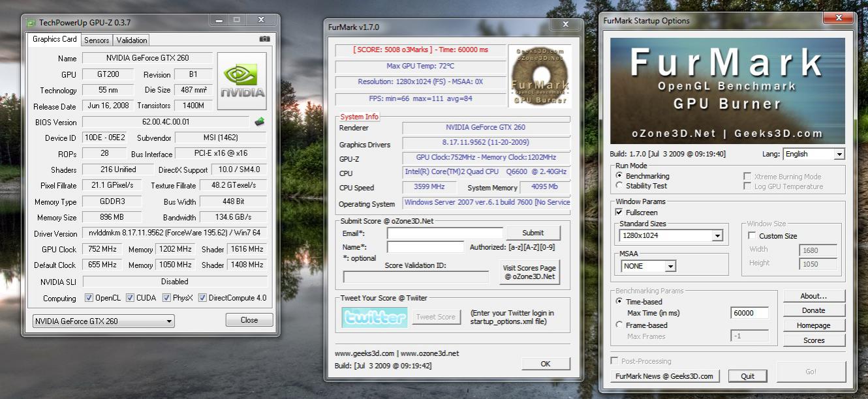The image size is (868, 399).
Task: Click the GPU Clock 752 MHz value in GPU-Z
Action: (x=101, y=249)
